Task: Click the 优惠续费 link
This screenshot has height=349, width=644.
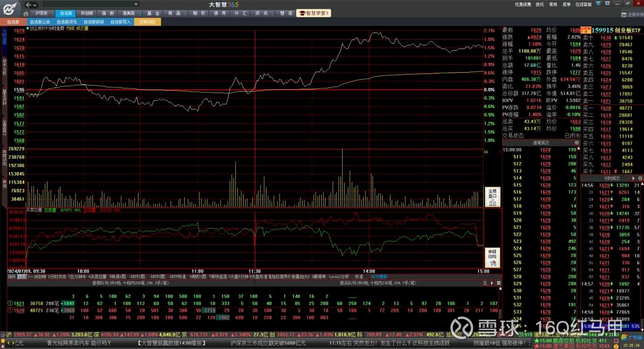Action: 523,5
